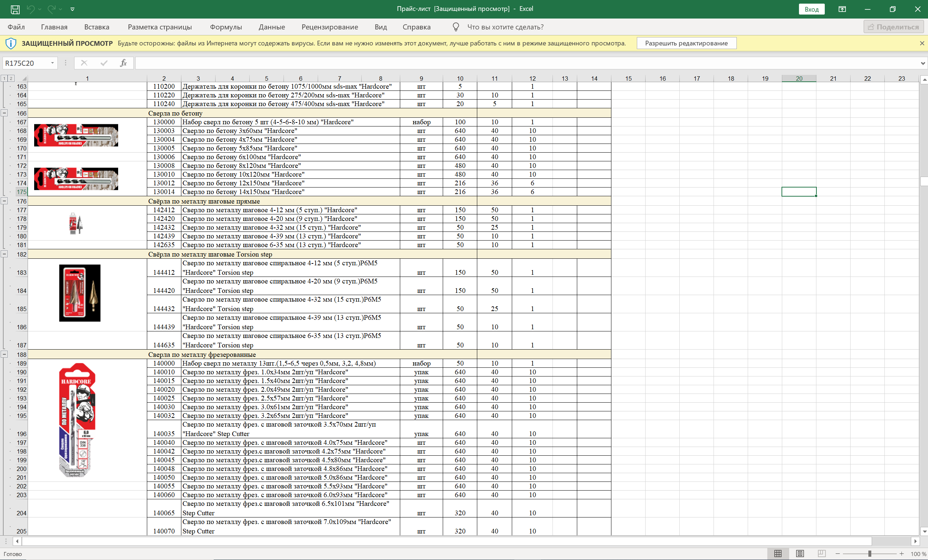Open the ribbon display options icon
This screenshot has width=928, height=560.
point(842,9)
